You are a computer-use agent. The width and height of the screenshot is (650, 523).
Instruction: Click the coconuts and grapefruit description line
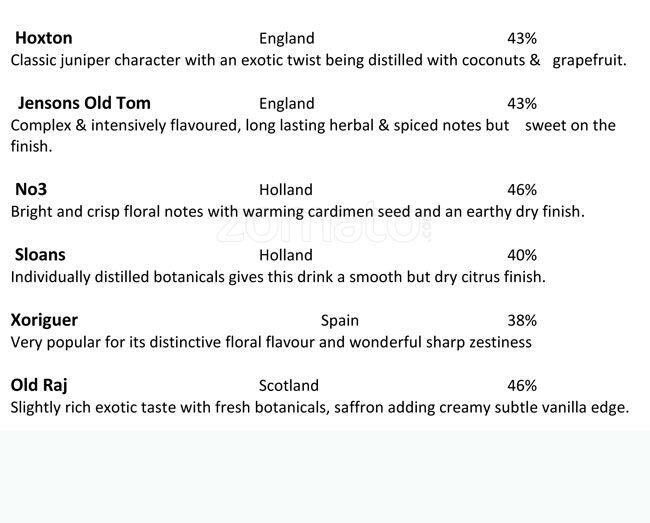click(318, 60)
